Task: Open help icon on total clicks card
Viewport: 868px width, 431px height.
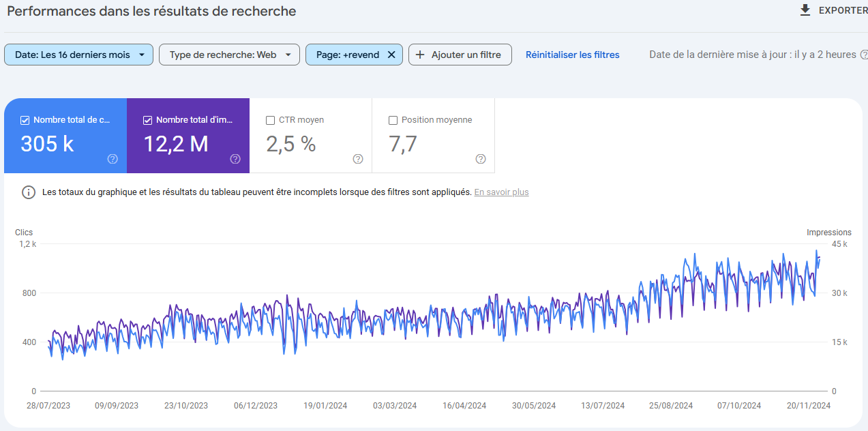Action: tap(113, 159)
